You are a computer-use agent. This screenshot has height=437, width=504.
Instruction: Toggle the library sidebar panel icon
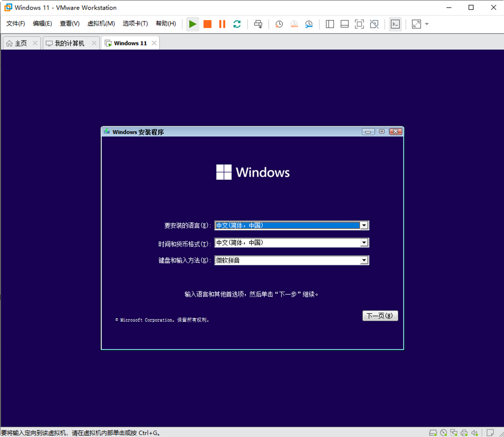coord(330,24)
